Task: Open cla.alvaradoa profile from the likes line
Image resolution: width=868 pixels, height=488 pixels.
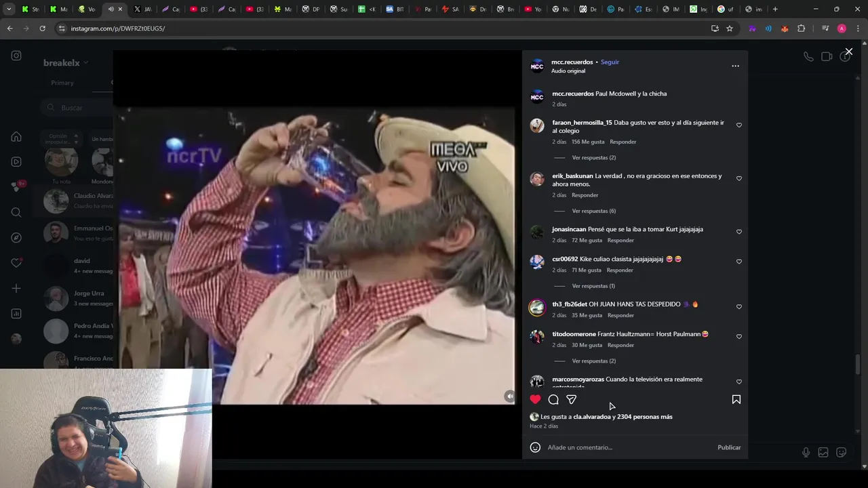Action: 592,417
